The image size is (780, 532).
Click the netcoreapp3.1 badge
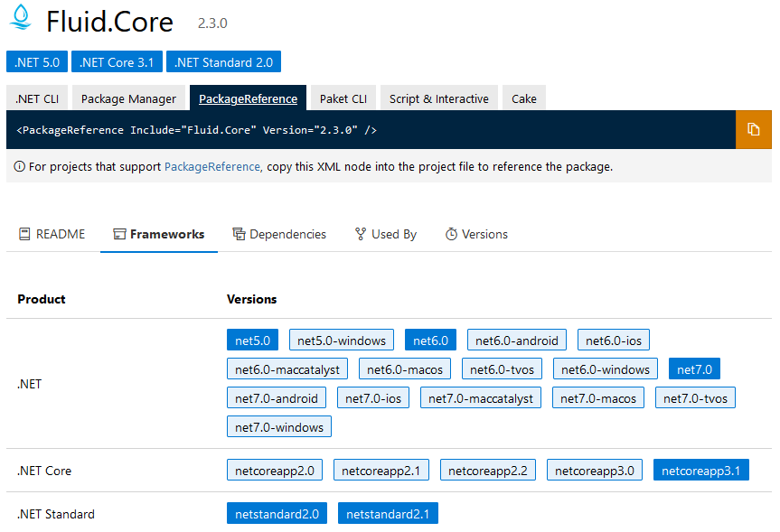(700, 470)
